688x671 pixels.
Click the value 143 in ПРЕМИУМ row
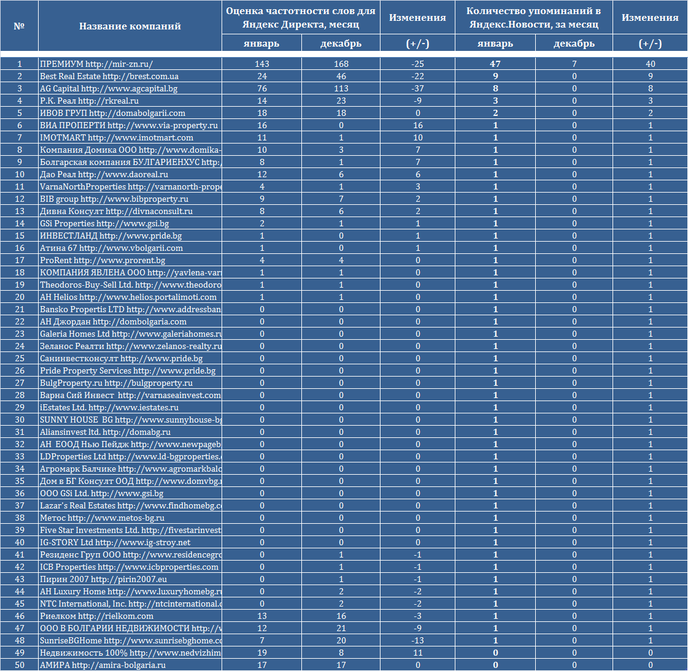(x=262, y=64)
